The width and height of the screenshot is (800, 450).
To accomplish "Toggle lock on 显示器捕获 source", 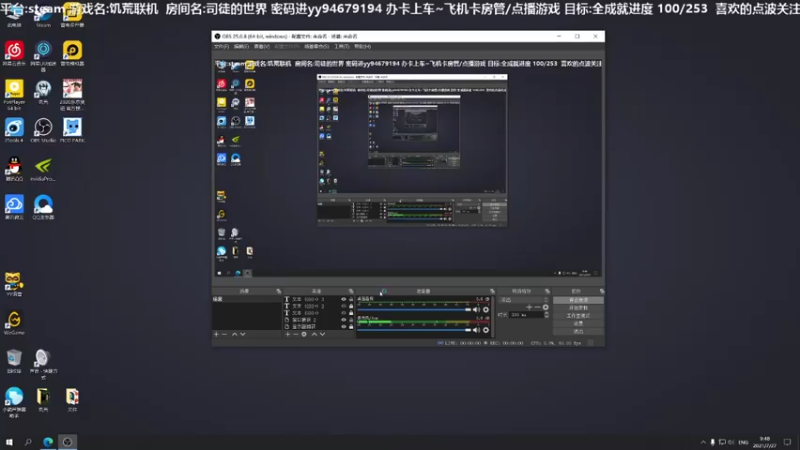I will click(351, 327).
